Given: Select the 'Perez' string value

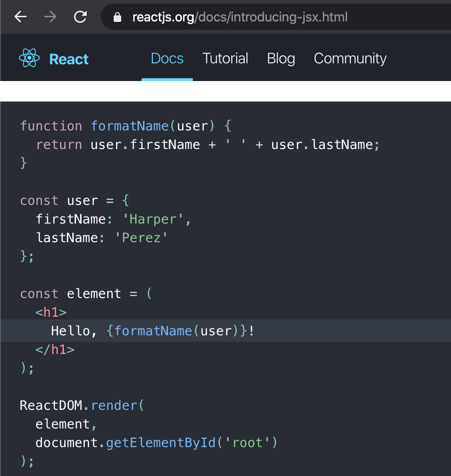Looking at the screenshot, I should 141,238.
